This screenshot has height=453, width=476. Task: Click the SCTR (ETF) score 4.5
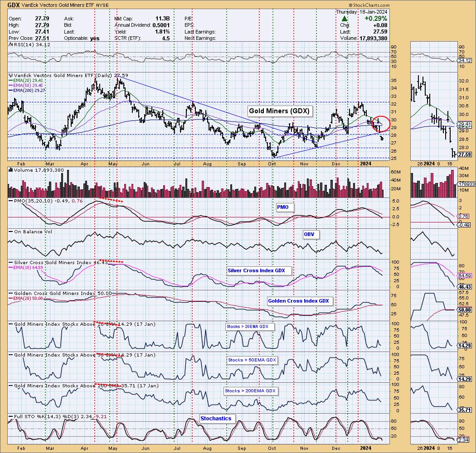click(166, 38)
